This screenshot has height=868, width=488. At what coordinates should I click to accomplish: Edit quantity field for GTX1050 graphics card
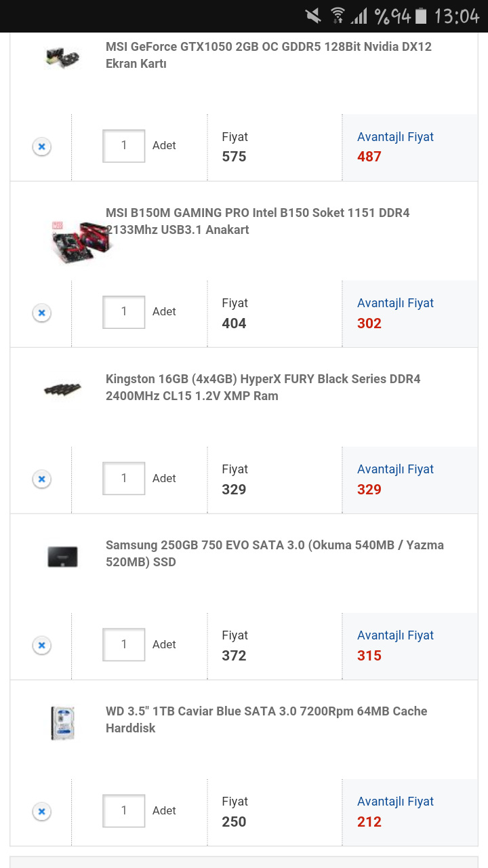(124, 146)
